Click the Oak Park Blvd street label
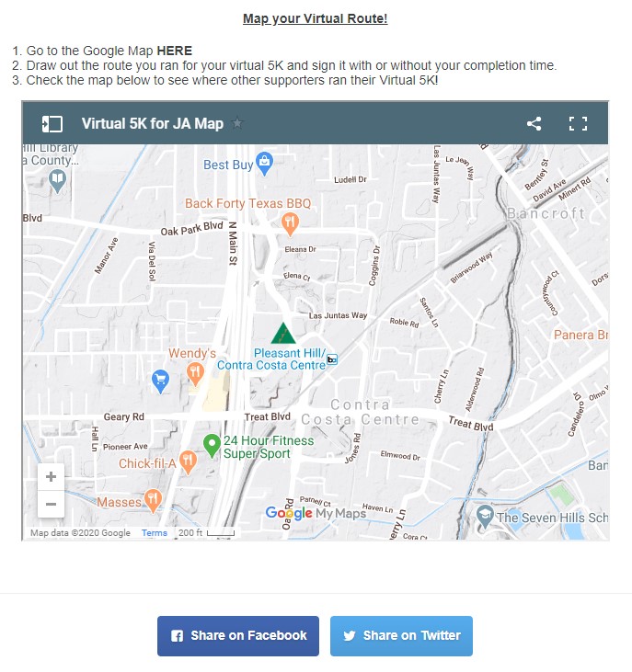632x672 pixels. [x=191, y=228]
